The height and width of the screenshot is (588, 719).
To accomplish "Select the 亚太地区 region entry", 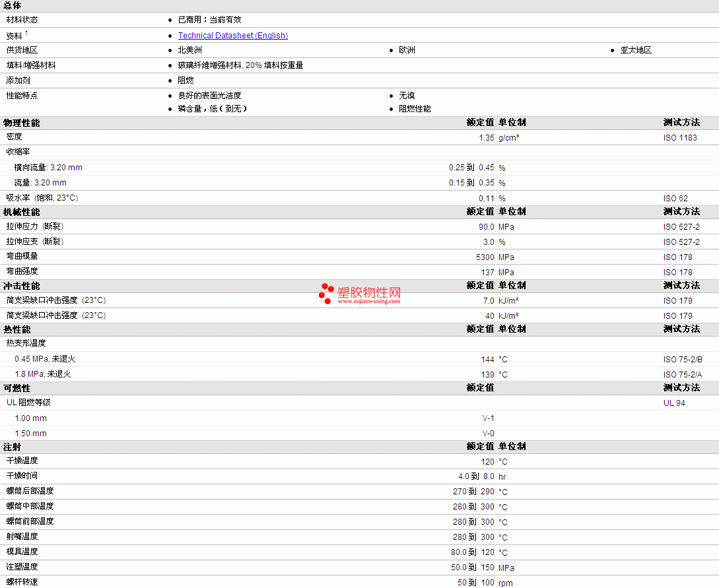I will [x=636, y=50].
